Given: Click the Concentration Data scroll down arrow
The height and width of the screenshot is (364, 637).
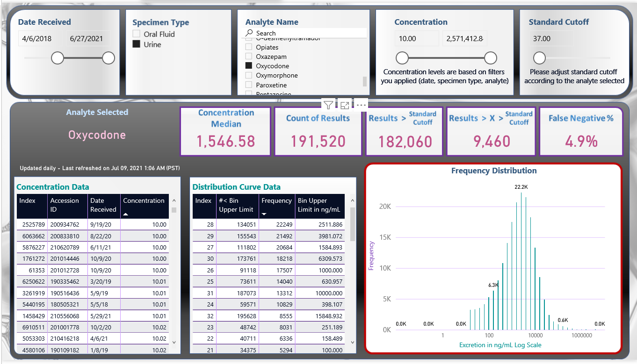Looking at the screenshot, I should point(174,342).
